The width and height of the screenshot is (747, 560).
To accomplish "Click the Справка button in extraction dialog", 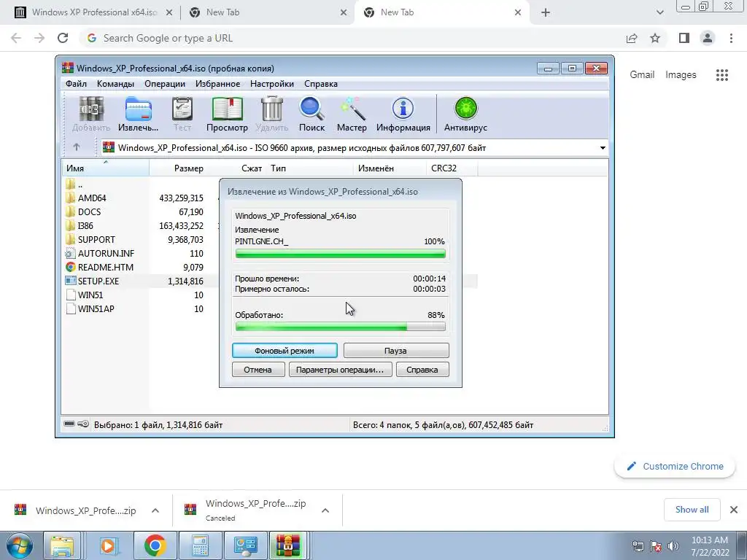I will (422, 370).
